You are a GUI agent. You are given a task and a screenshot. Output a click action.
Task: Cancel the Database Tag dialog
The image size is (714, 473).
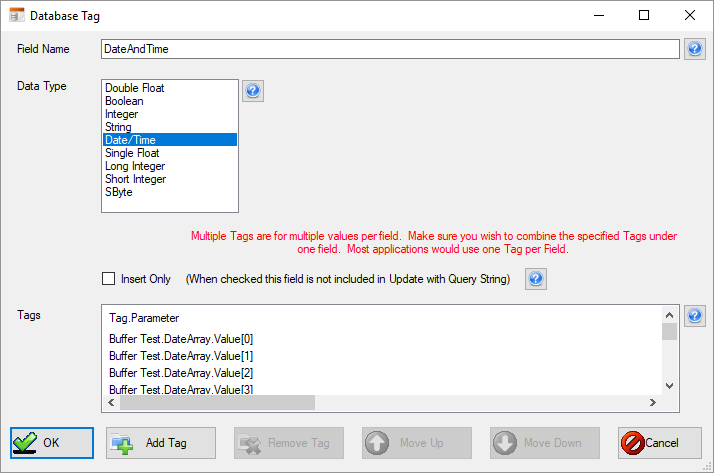coord(659,443)
